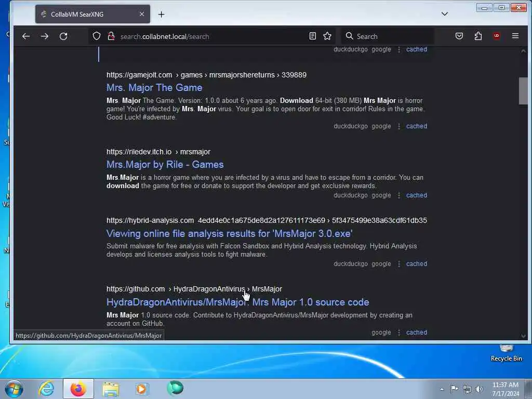532x399 pixels.
Task: Open HydraDragonAntivirus/MrsMajor source code result
Action: pos(238,302)
